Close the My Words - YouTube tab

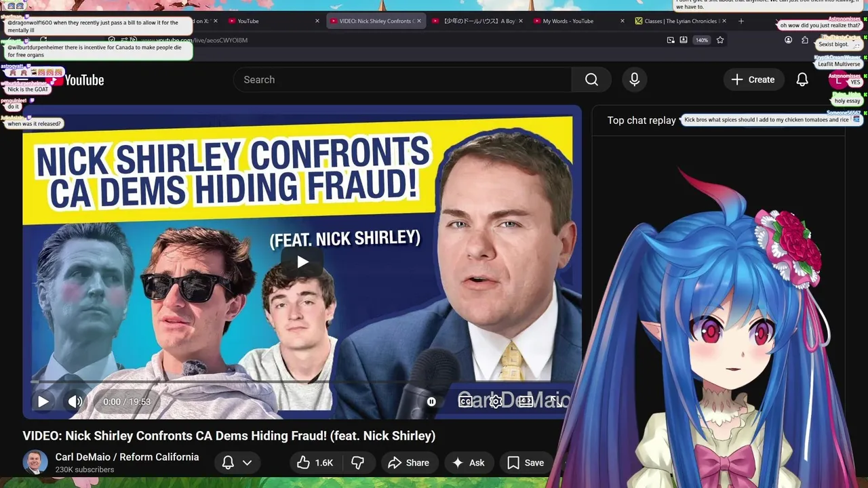pos(623,21)
